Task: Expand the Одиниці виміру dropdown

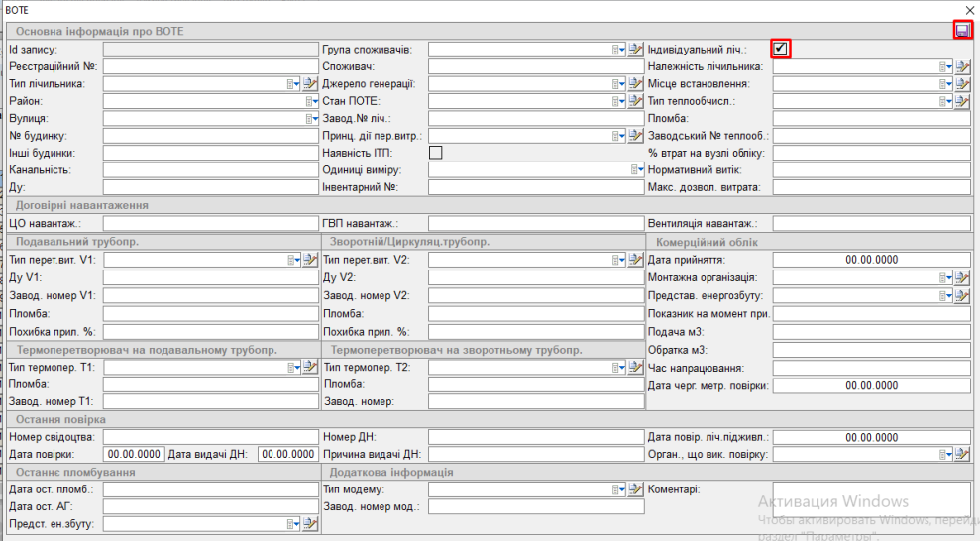Action: (637, 170)
